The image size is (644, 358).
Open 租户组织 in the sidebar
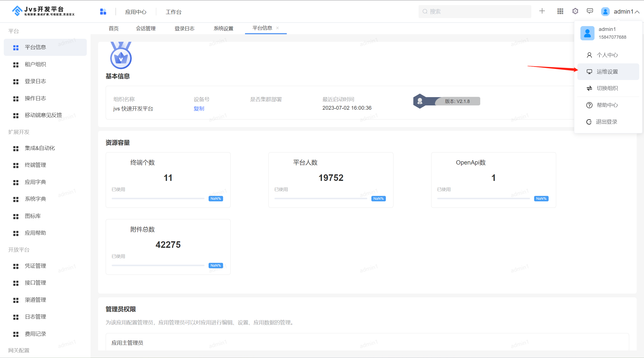pyautogui.click(x=35, y=64)
